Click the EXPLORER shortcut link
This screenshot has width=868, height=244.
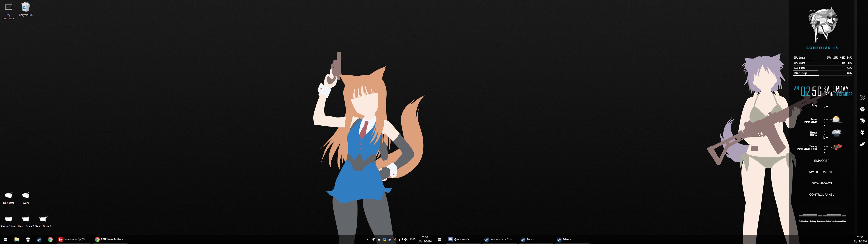click(x=821, y=161)
